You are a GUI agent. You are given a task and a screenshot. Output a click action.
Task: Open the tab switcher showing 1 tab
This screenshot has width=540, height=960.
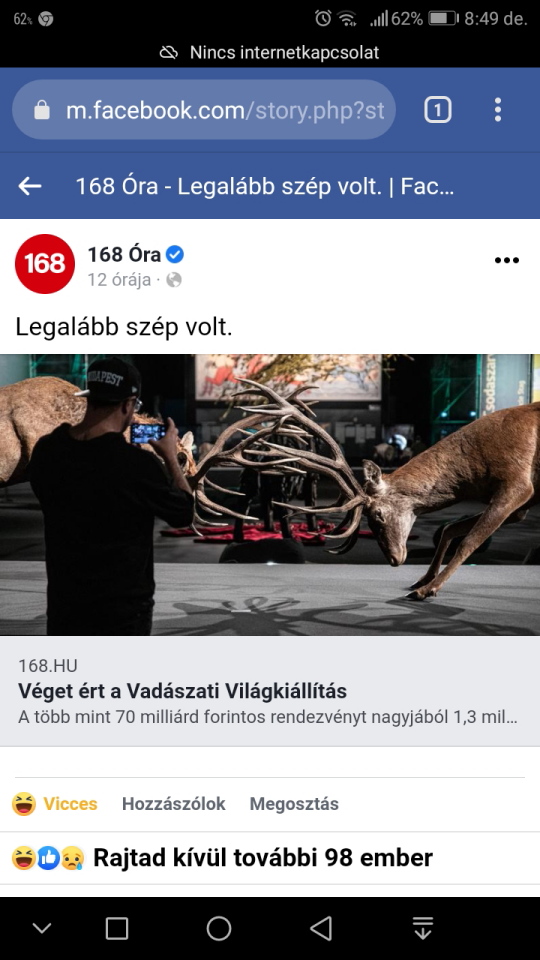pos(437,111)
